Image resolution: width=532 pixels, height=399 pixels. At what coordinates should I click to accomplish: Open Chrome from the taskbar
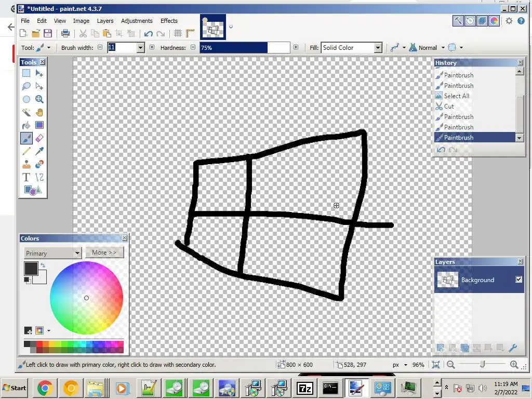[45, 388]
